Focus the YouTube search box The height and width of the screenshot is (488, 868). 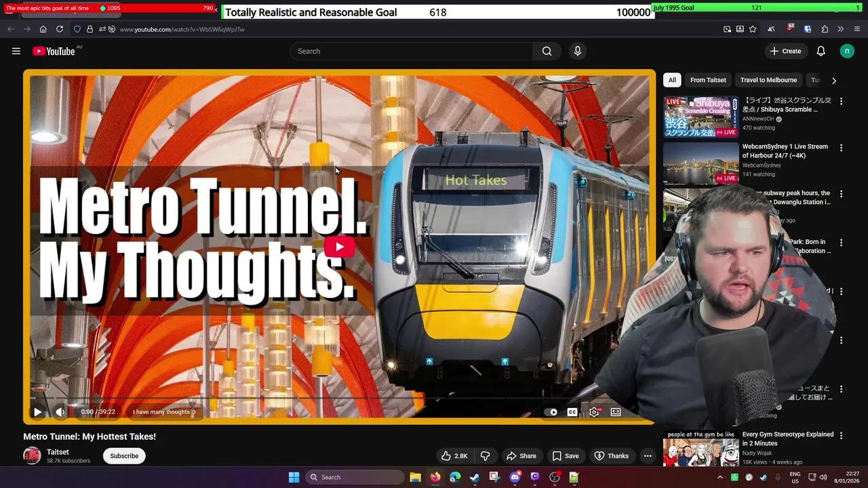412,51
